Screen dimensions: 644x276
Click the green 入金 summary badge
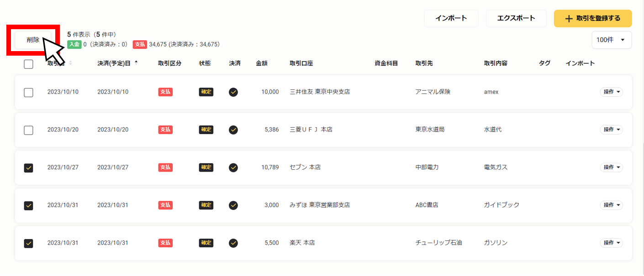click(x=74, y=44)
